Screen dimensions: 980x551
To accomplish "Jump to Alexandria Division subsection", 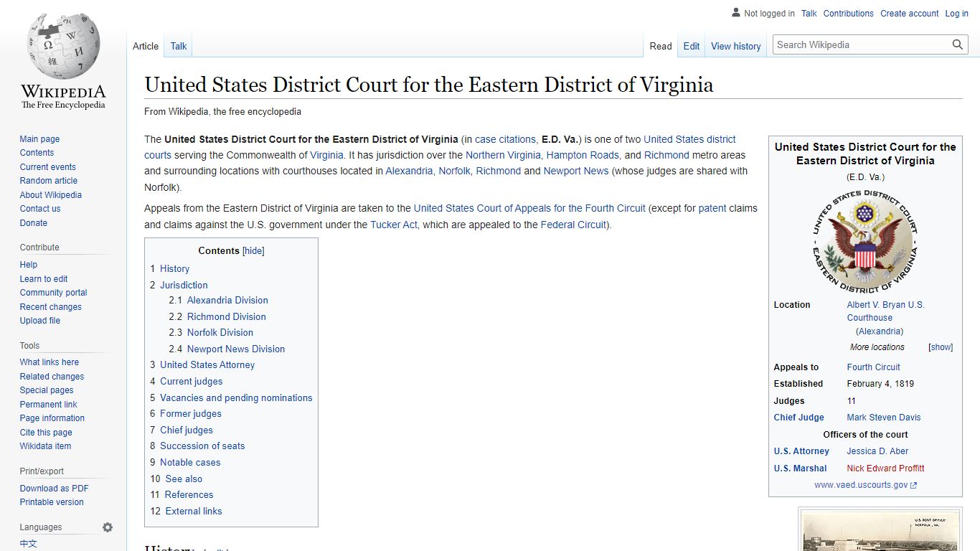I will tap(227, 301).
